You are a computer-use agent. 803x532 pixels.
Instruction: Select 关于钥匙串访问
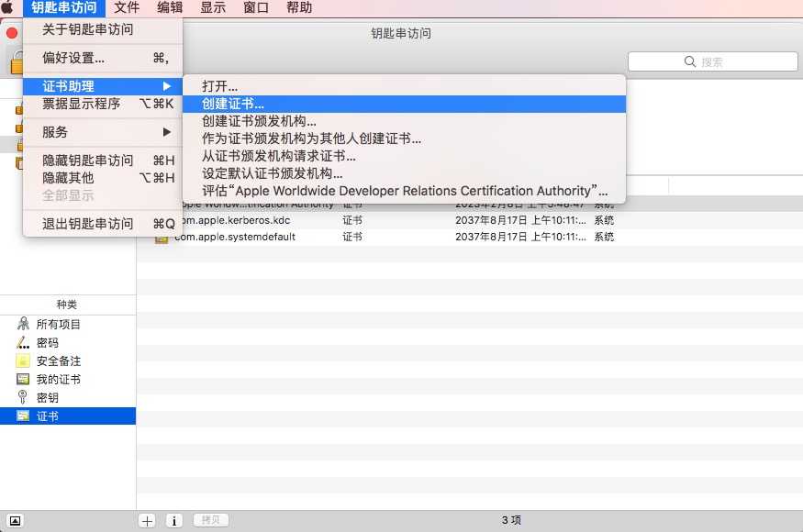point(103,29)
